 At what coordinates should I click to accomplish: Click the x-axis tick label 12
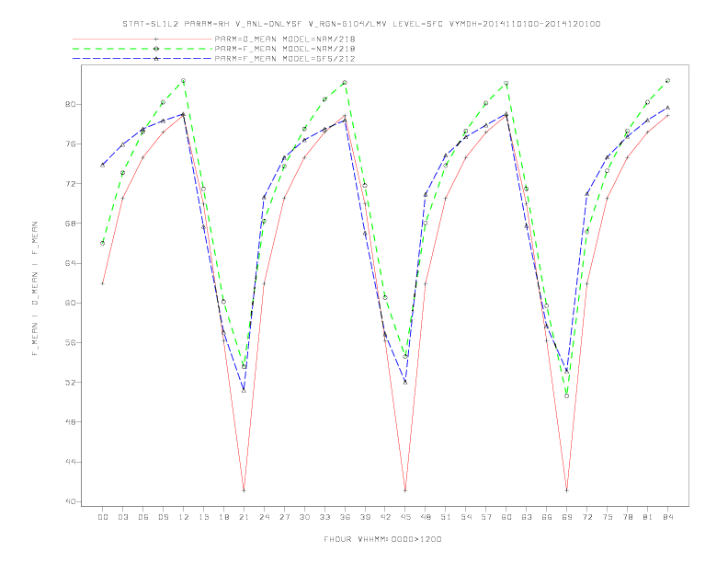point(184,517)
